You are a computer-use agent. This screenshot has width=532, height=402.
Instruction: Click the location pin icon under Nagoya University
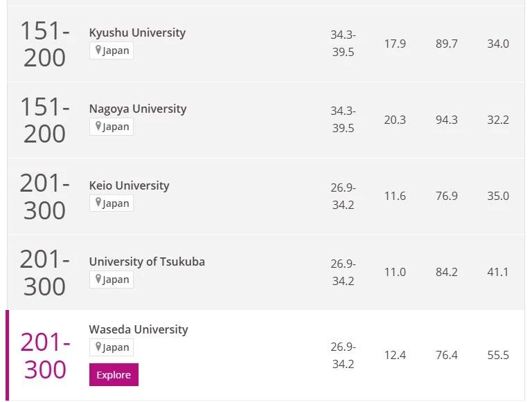(x=98, y=126)
